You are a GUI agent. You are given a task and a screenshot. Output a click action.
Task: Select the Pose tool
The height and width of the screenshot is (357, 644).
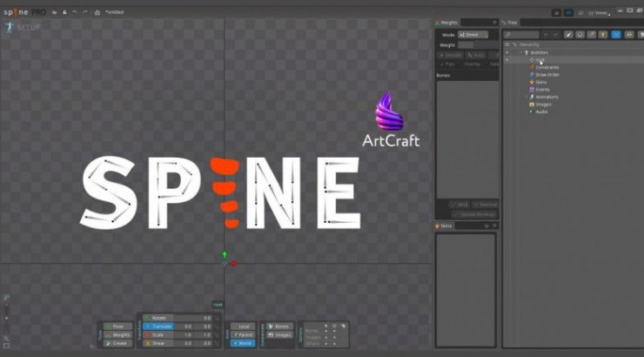[117, 327]
